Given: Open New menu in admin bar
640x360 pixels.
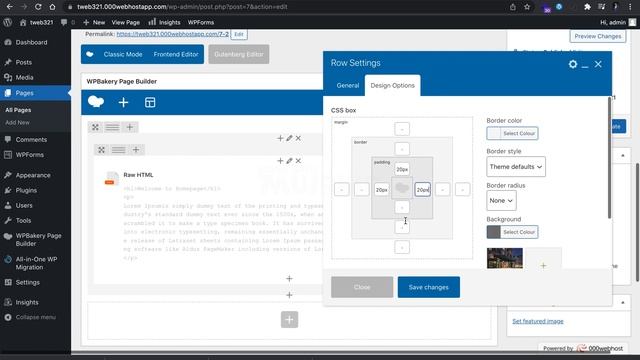Looking at the screenshot, I should (94, 22).
